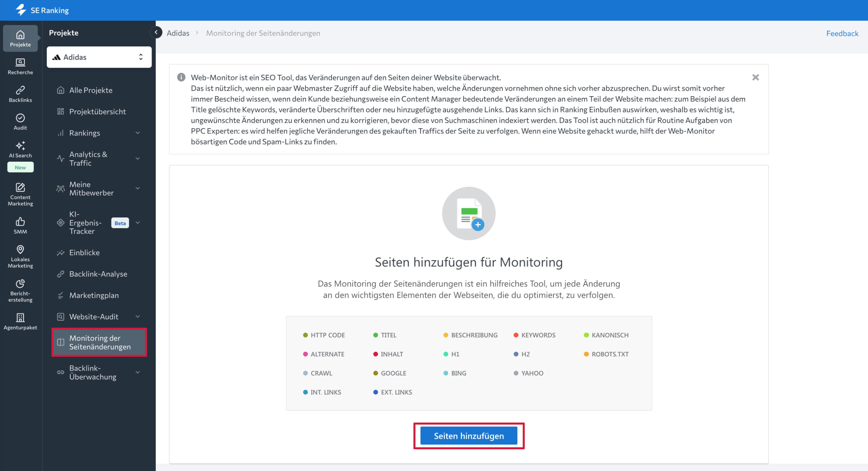Click the New badge under AI Search
The height and width of the screenshot is (471, 868).
pyautogui.click(x=20, y=167)
